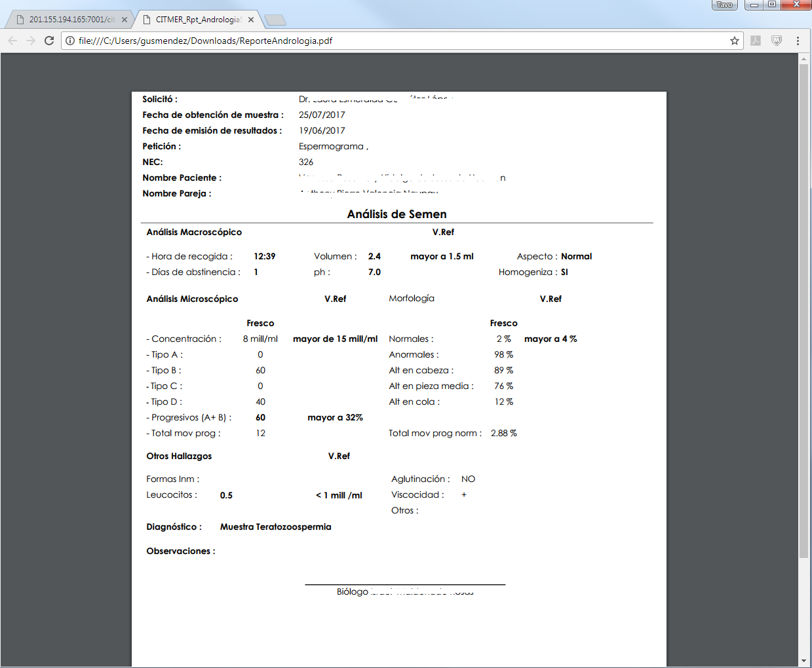Click the 'Otros Hallazgos' section title

(179, 456)
